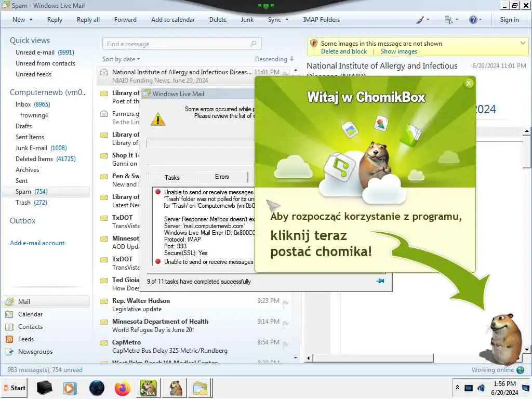Open the Inbox folder
The height and width of the screenshot is (399, 532).
point(33,104)
